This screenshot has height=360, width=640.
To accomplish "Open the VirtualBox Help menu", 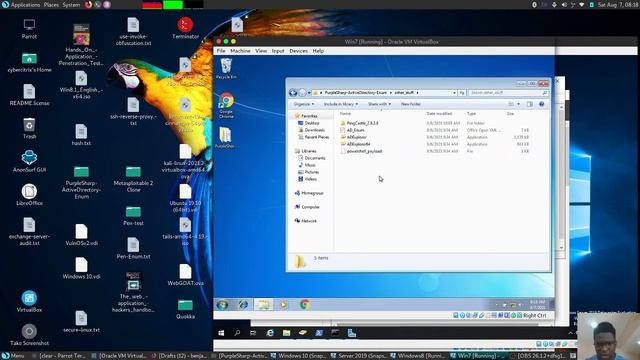I will click(318, 51).
